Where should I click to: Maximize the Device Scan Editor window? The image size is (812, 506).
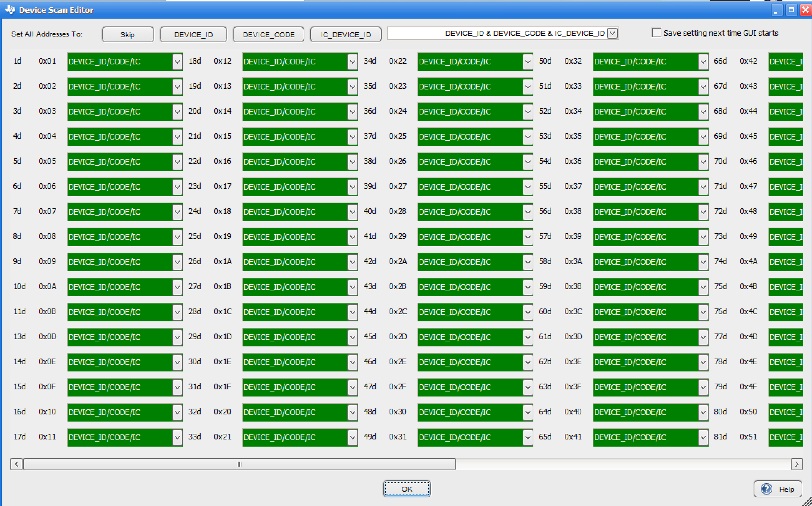coord(791,10)
